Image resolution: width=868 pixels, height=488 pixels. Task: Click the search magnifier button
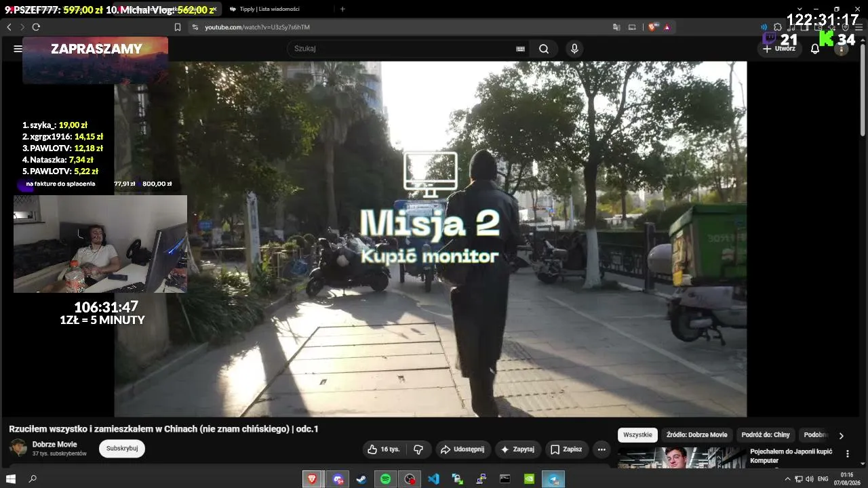544,49
